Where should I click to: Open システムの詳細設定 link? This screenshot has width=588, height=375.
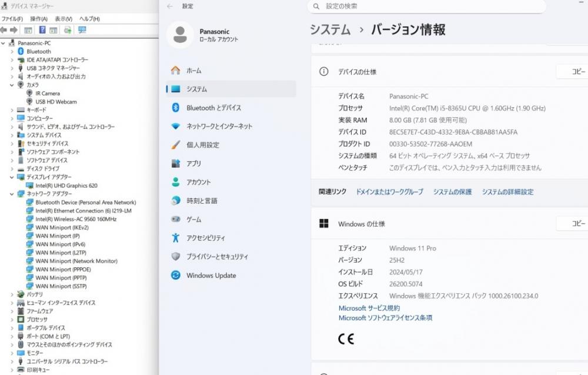point(507,192)
